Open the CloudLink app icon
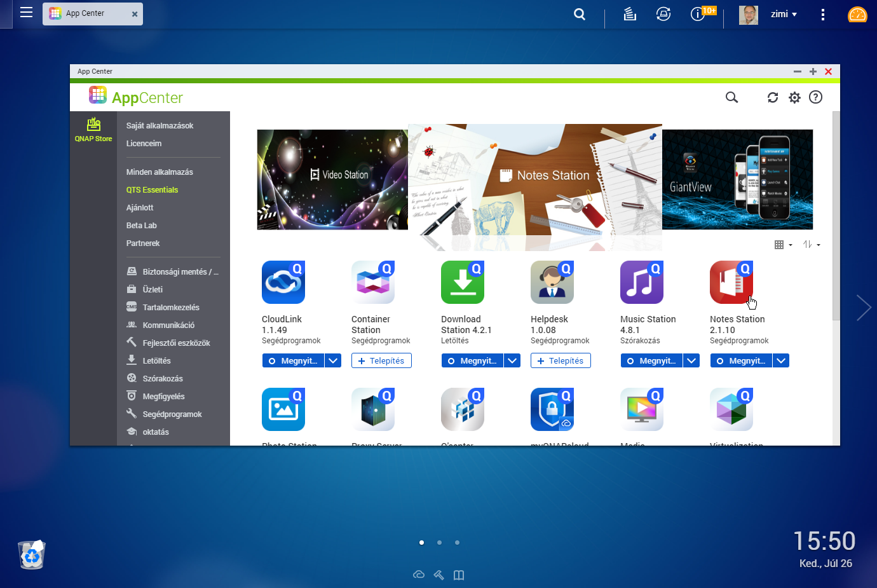Screen dimensions: 877x588 click(283, 282)
